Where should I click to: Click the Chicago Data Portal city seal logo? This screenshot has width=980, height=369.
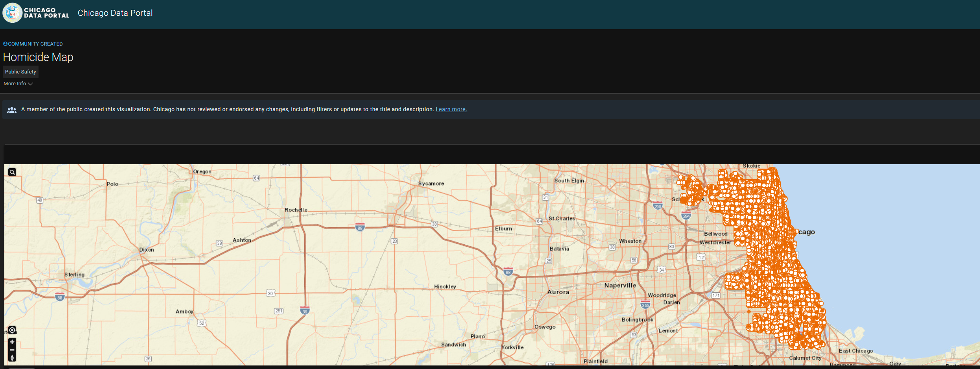pos(13,13)
